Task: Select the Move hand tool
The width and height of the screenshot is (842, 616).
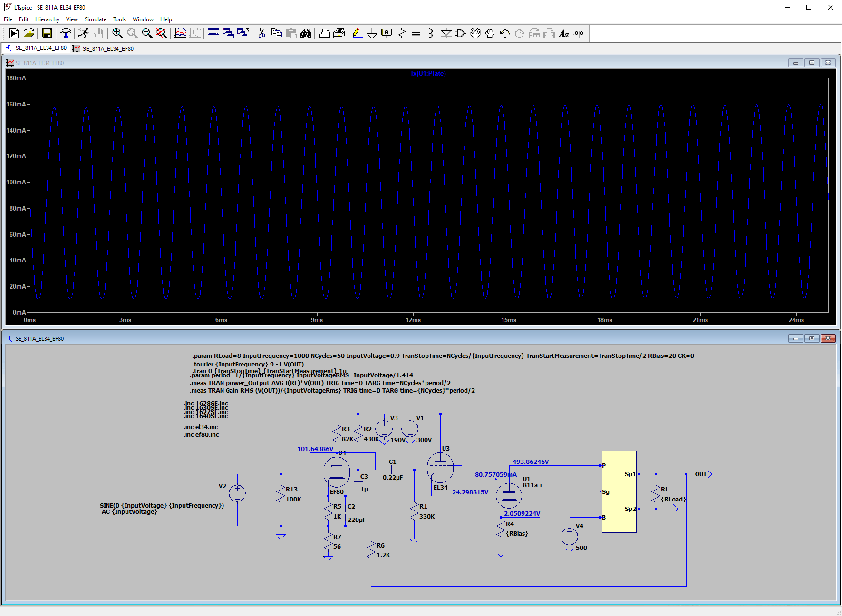Action: tap(475, 33)
